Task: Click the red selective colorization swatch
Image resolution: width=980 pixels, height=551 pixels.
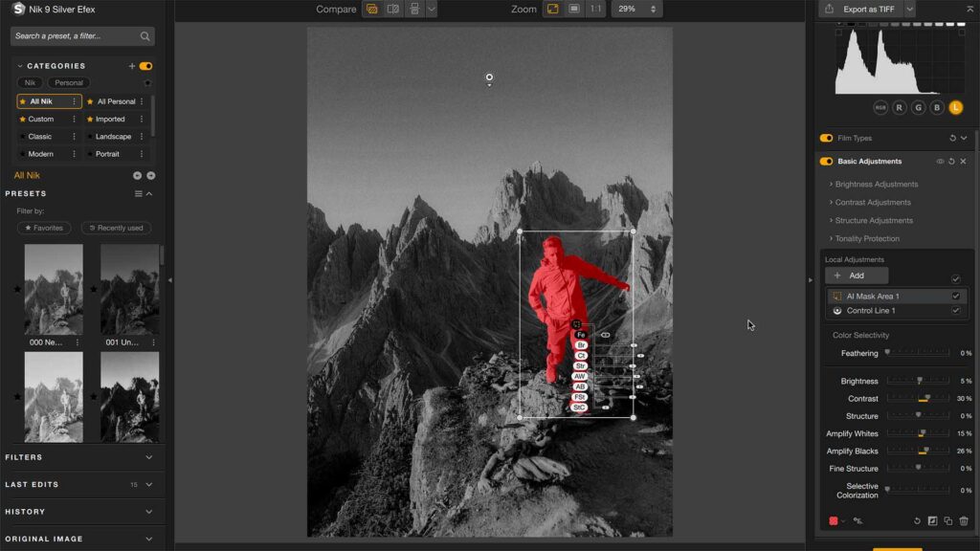Action: (x=834, y=520)
